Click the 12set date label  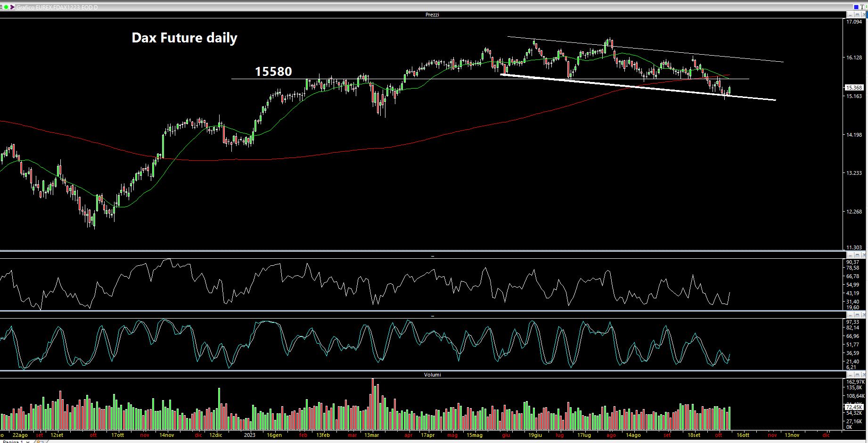coord(57,435)
